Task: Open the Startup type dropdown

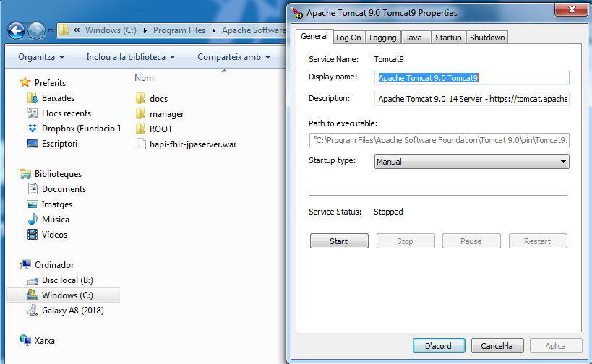Action: point(472,162)
